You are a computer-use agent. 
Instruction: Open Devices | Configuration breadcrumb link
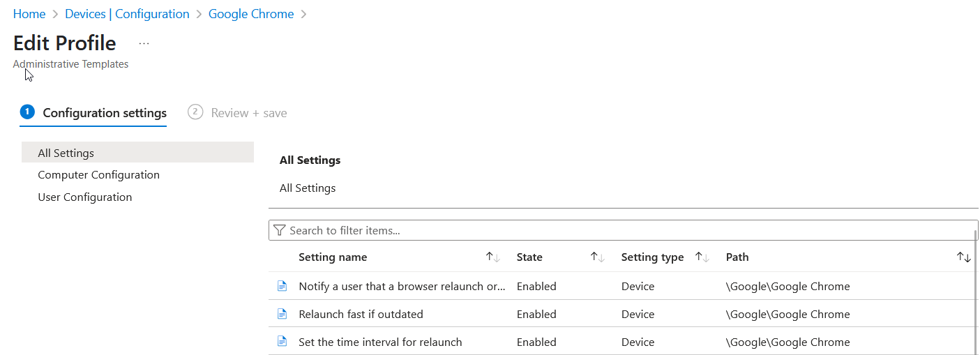(x=127, y=14)
